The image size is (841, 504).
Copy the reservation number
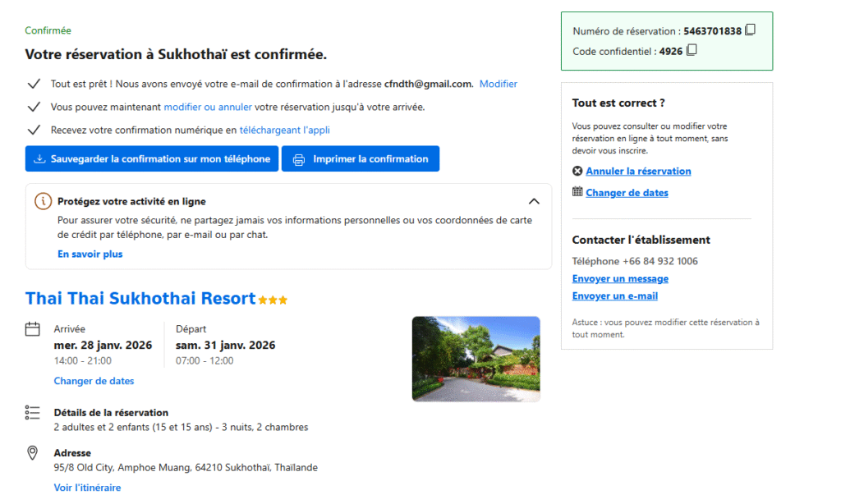750,31
